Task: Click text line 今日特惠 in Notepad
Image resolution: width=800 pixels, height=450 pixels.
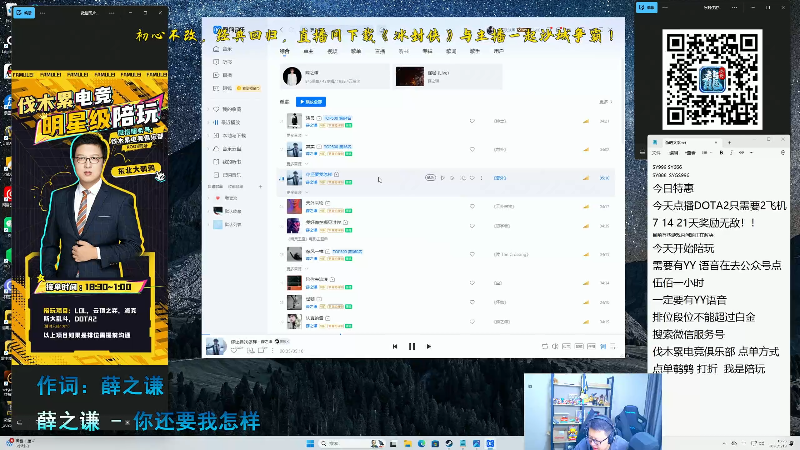Action: 673,188
